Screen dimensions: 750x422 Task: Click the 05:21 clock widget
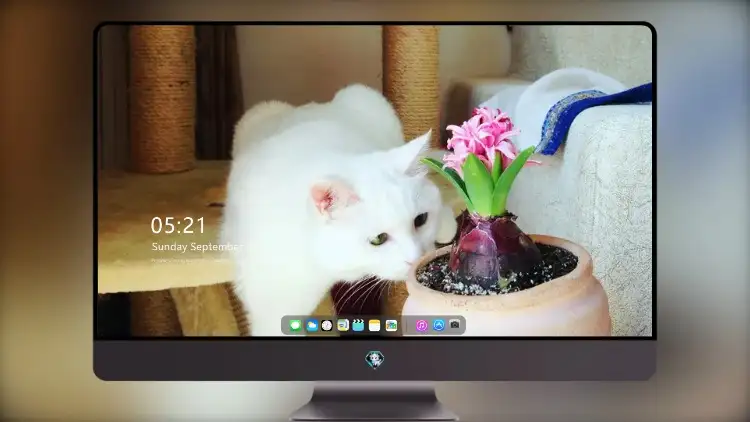[178, 225]
